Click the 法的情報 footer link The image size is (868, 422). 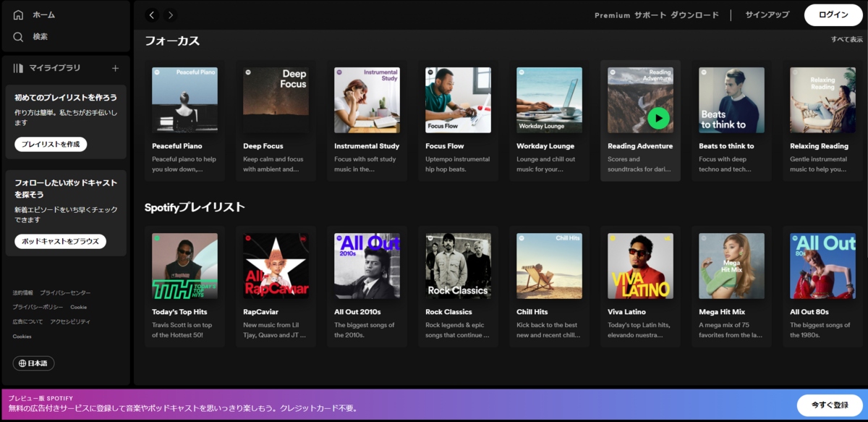tap(22, 293)
